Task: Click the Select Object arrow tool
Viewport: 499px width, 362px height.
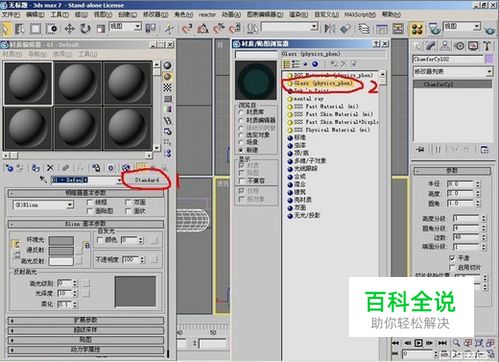Action: (6, 29)
